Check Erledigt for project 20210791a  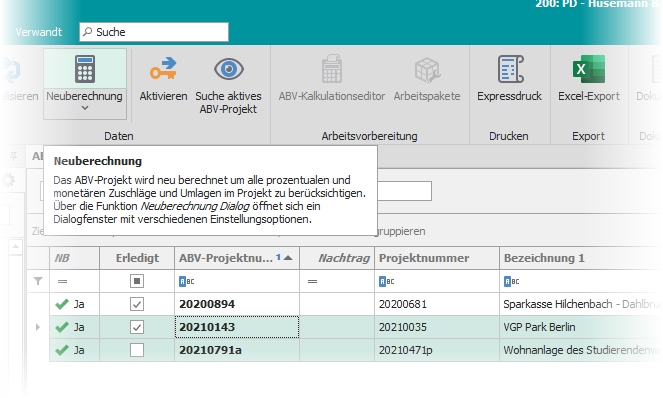pos(137,350)
